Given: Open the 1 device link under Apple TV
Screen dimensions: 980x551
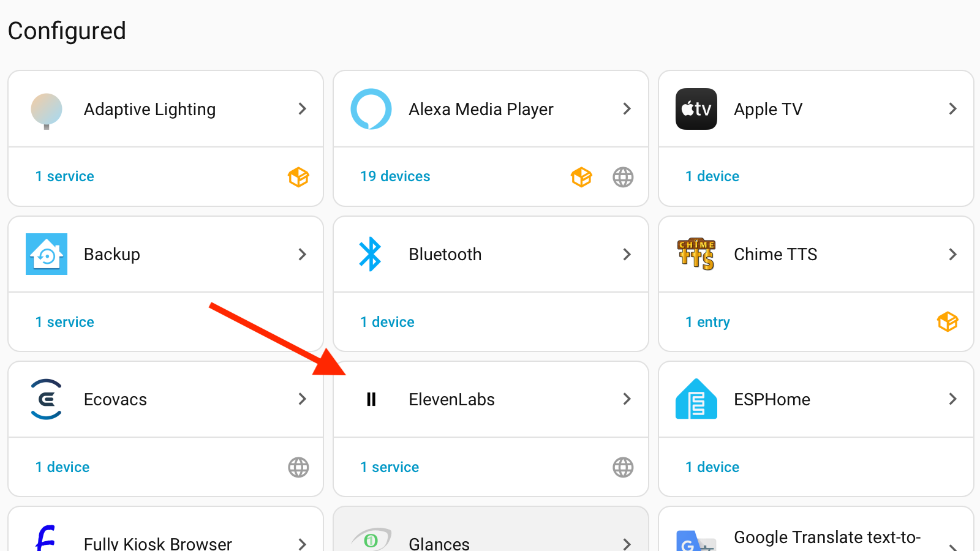Looking at the screenshot, I should (712, 176).
